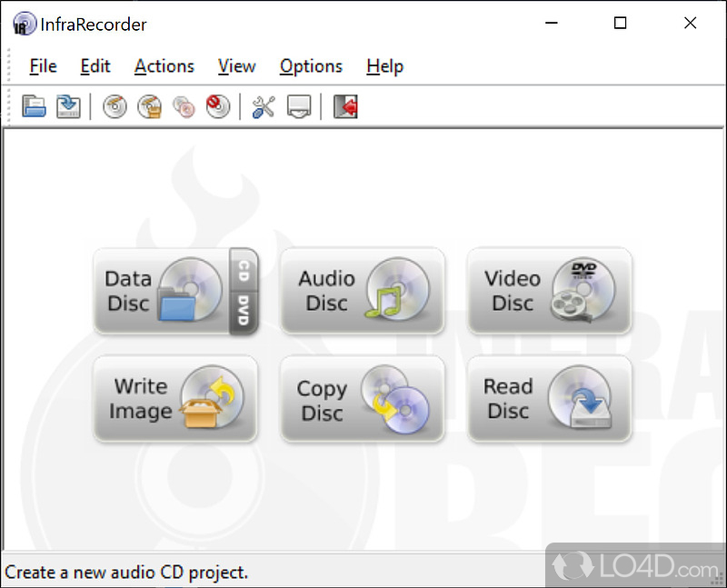The image size is (727, 588).
Task: Open the Actions menu
Action: point(164,66)
